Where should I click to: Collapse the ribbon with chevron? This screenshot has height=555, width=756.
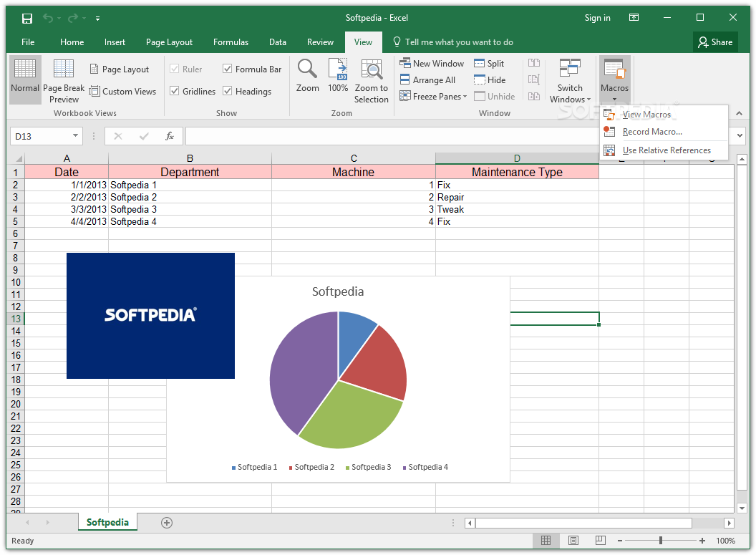tap(739, 113)
